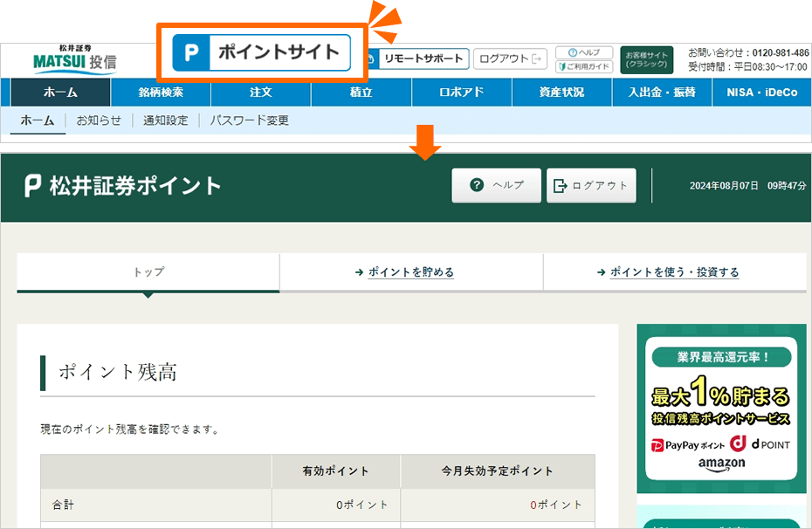Click the amazon logo in the banner
Screen dimensions: 812x529
coord(721,464)
